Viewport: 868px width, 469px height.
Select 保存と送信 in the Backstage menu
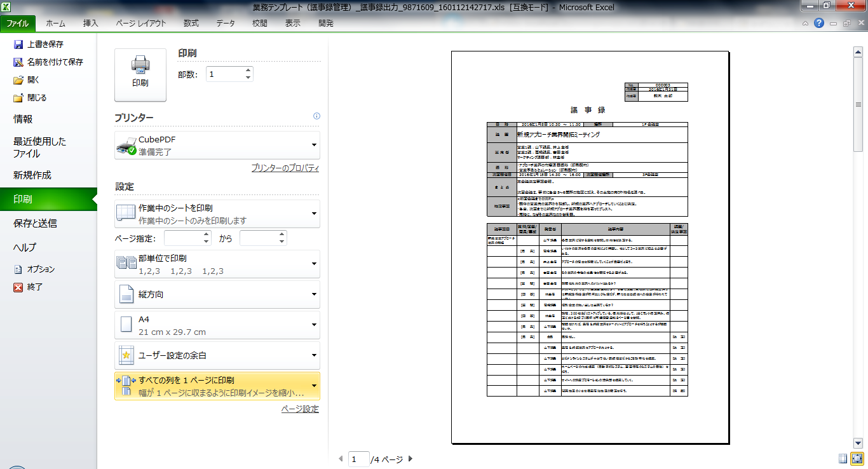point(35,223)
